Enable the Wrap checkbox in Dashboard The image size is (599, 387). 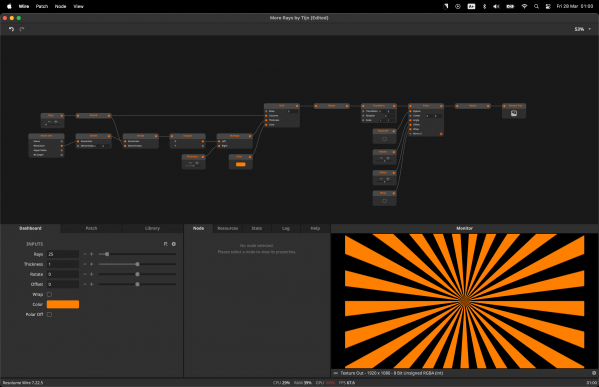click(x=49, y=294)
